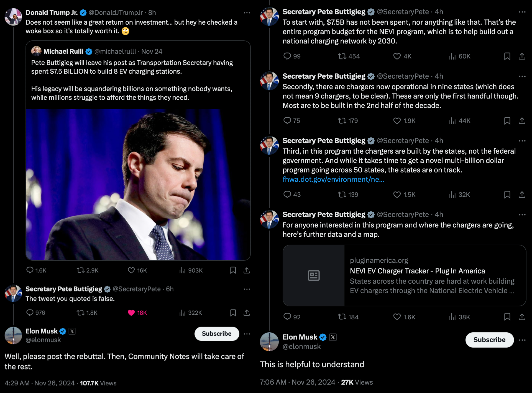This screenshot has width=532, height=393.
Task: Subscribe to Elon Musk in left thread
Action: pyautogui.click(x=216, y=334)
